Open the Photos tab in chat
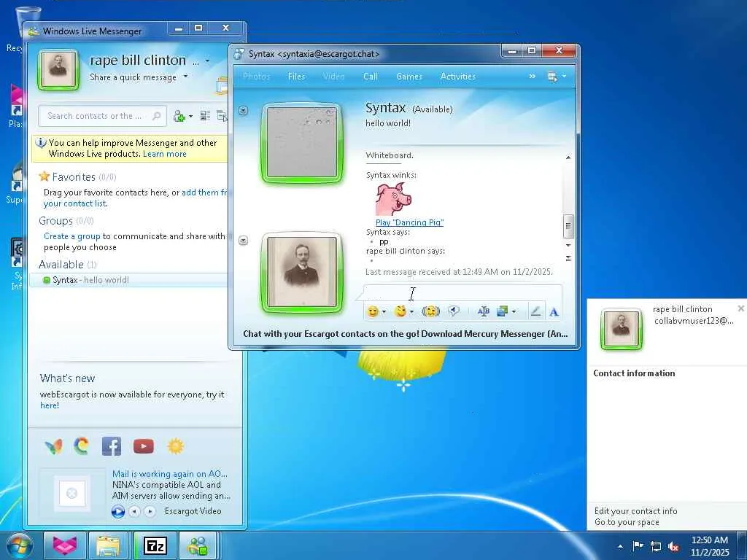The width and height of the screenshot is (747, 560). point(256,76)
